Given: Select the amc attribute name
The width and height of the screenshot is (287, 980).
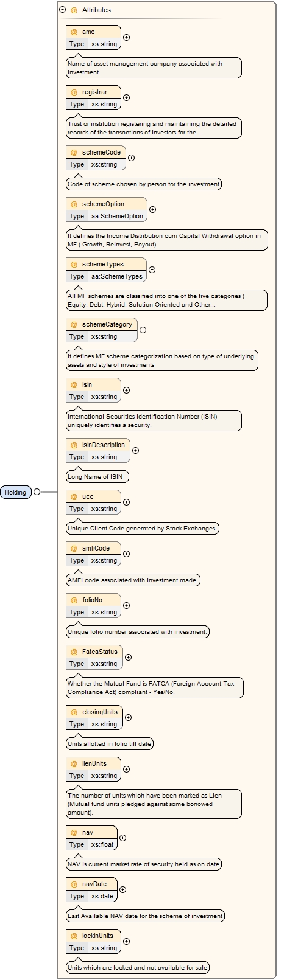Looking at the screenshot, I should pos(88,32).
